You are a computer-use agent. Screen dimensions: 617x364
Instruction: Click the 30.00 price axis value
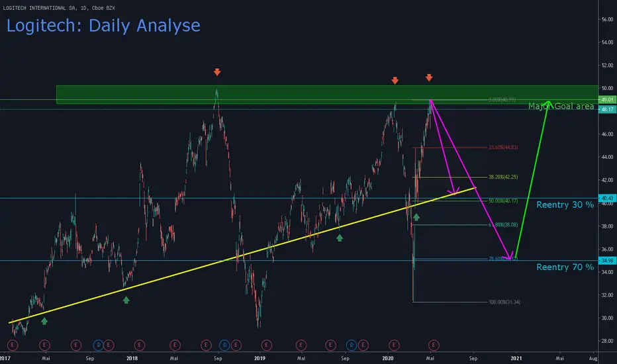(607, 318)
